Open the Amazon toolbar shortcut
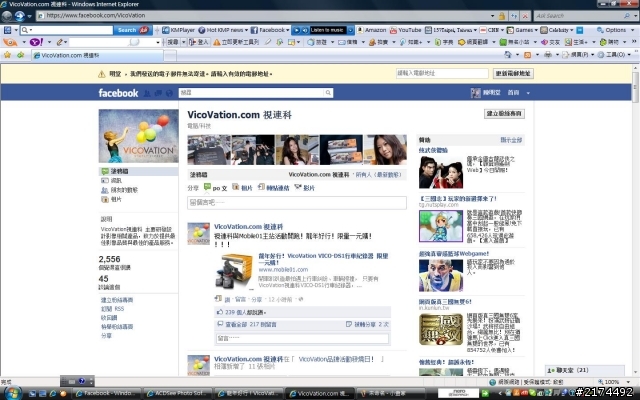 point(371,30)
